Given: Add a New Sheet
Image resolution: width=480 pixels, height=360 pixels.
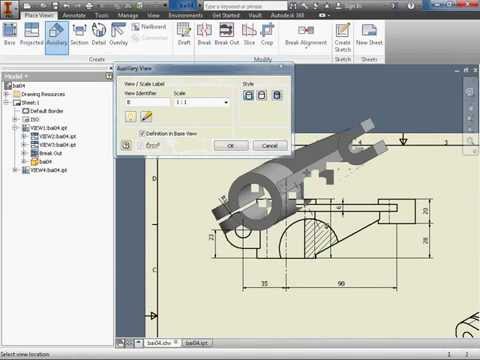Looking at the screenshot, I should point(369,34).
